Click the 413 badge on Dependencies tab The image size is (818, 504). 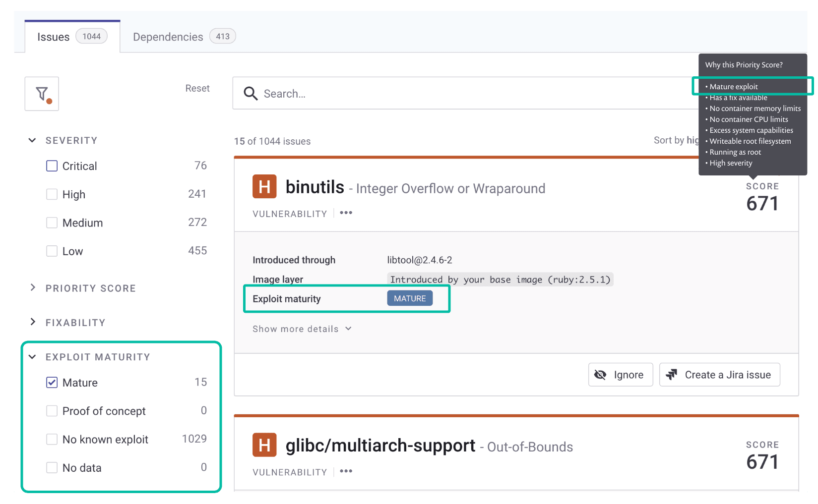click(223, 36)
